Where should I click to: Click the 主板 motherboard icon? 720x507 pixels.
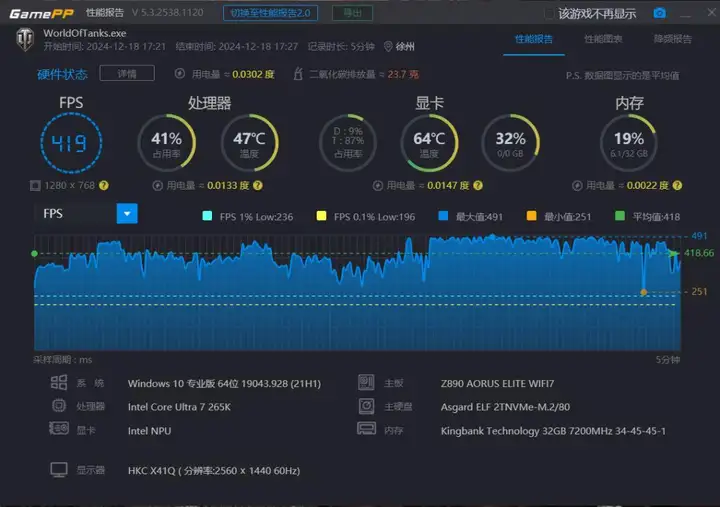coord(366,383)
